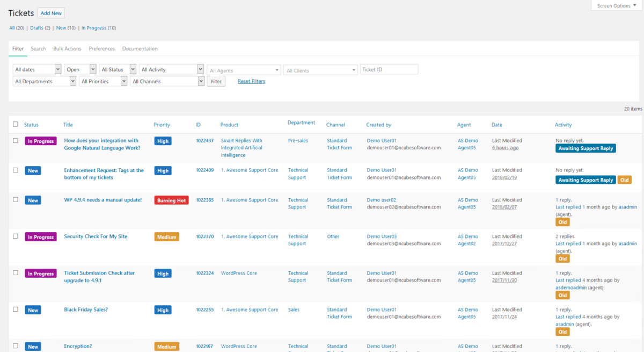
Task: Open the All Priorities dropdown
Action: pyautogui.click(x=103, y=81)
